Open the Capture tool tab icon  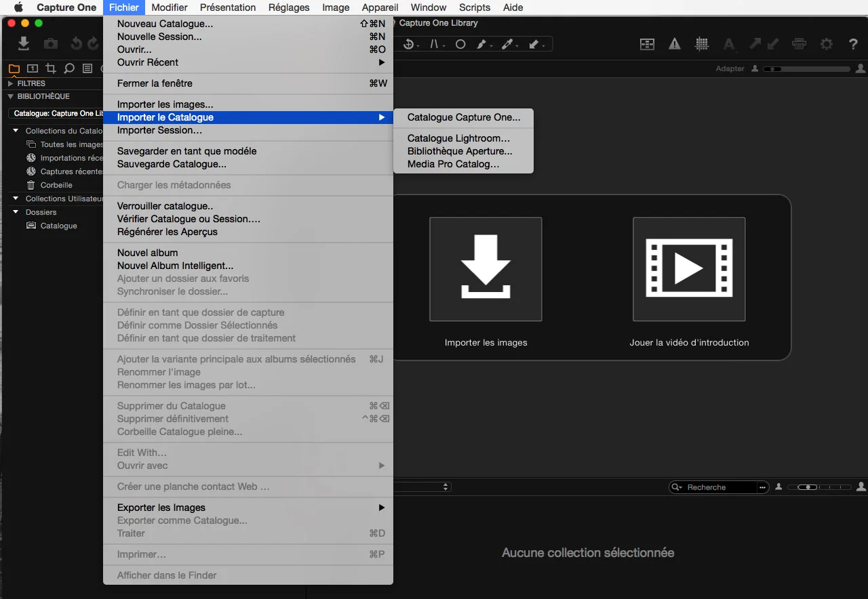click(x=32, y=68)
